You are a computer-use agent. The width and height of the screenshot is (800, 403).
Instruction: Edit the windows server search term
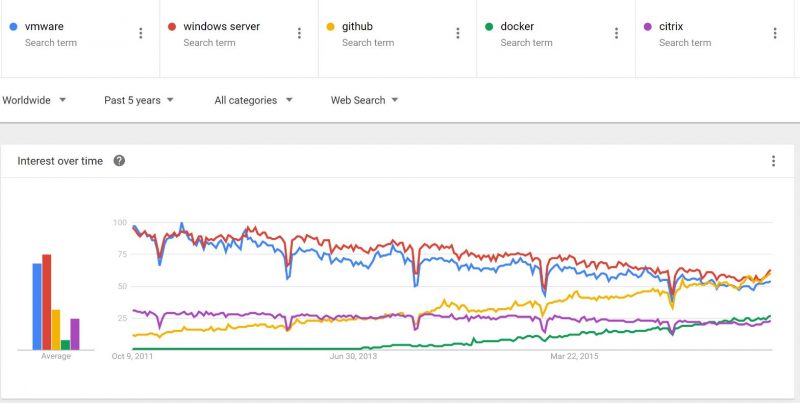(221, 27)
